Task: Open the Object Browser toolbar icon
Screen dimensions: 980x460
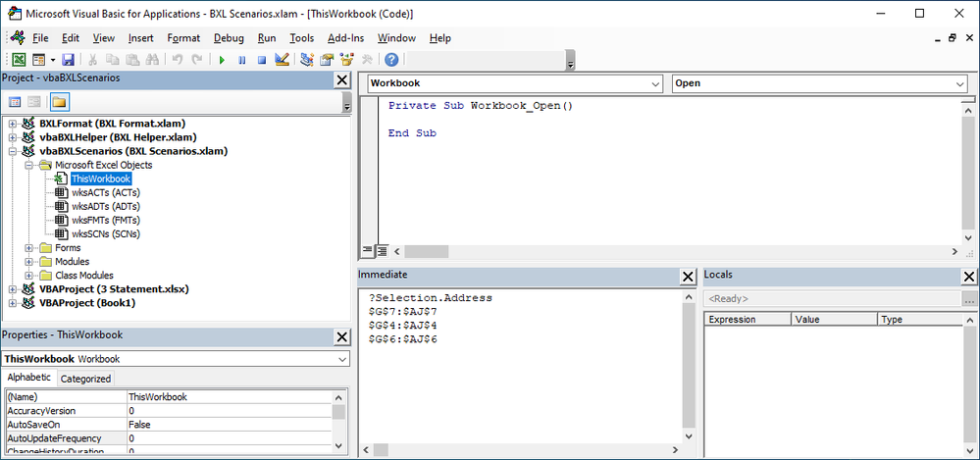Action: point(346,60)
